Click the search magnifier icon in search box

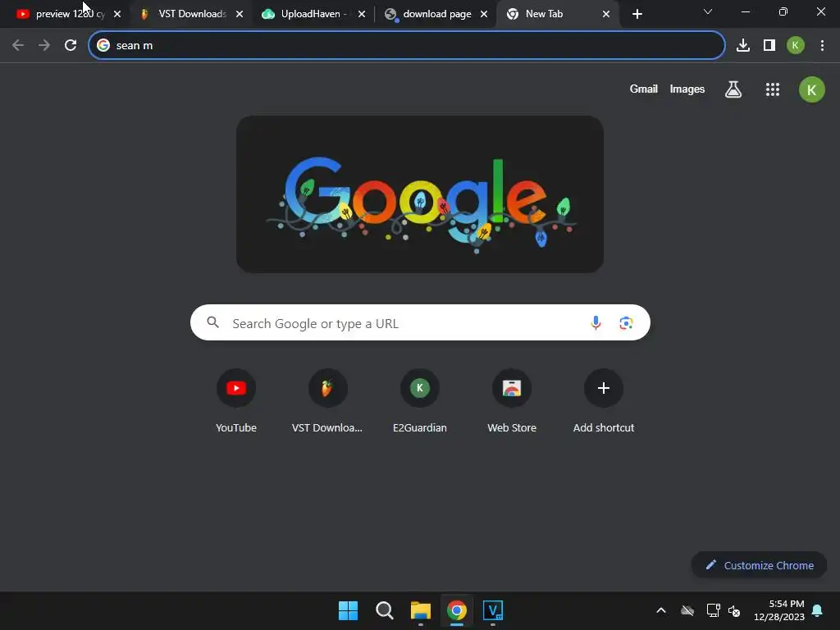click(x=213, y=322)
